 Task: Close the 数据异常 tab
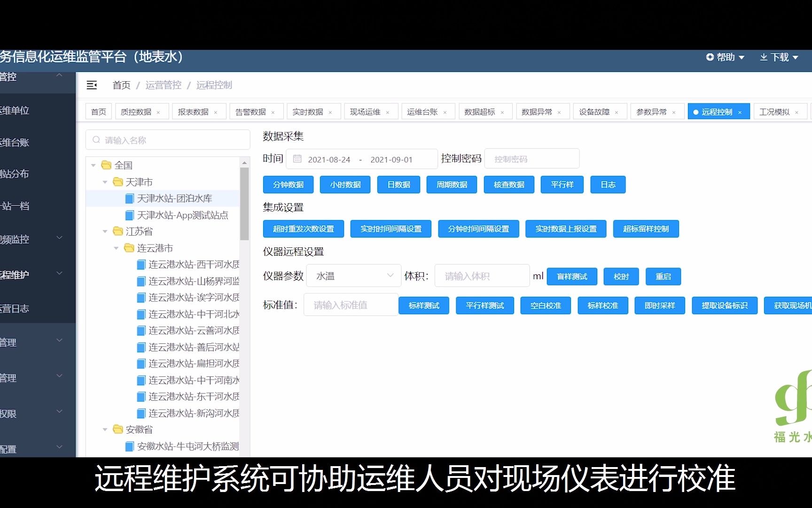[x=559, y=112]
